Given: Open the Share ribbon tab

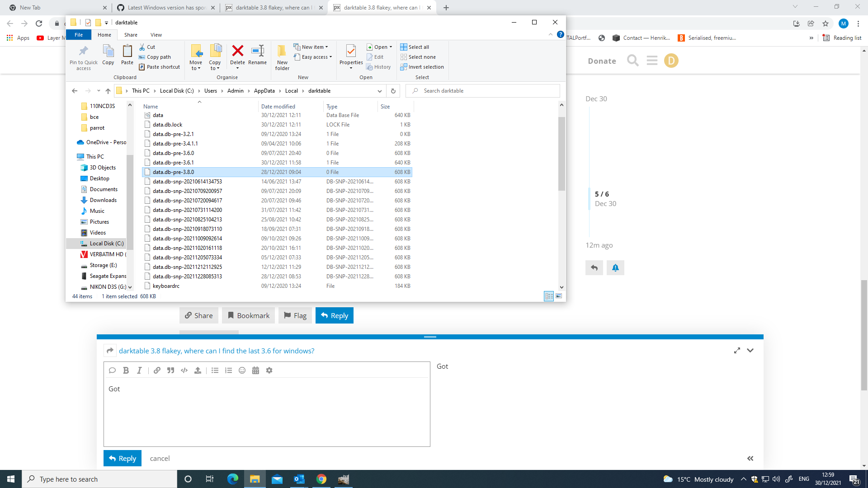Looking at the screenshot, I should tap(131, 35).
